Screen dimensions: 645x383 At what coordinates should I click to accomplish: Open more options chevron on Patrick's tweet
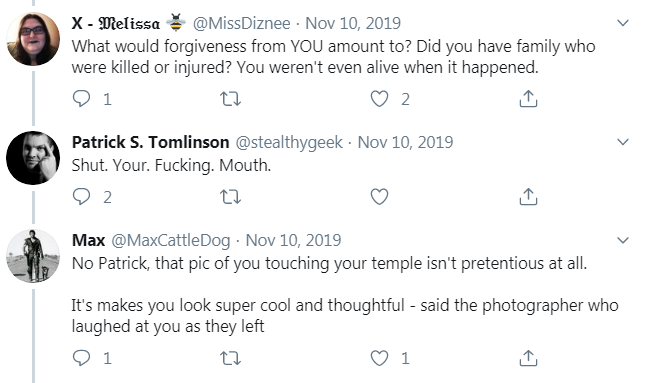tap(623, 142)
